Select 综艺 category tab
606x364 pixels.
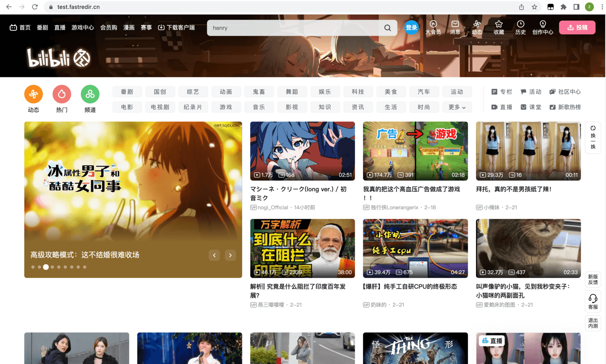point(193,92)
